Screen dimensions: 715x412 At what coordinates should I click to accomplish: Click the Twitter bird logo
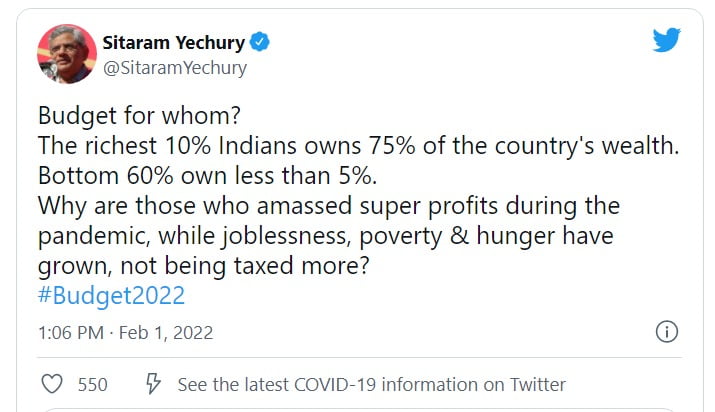(666, 41)
